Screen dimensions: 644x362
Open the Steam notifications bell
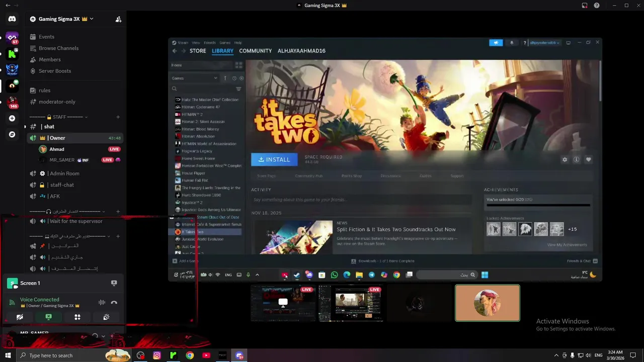pyautogui.click(x=512, y=43)
